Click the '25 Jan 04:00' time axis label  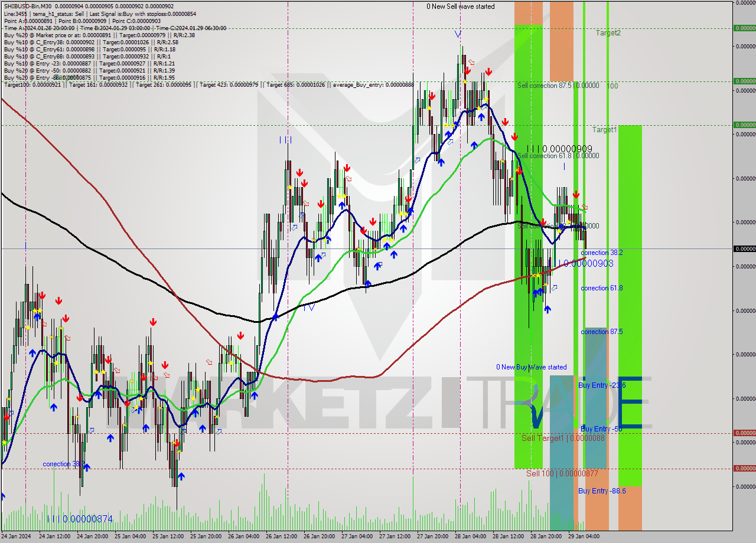[x=131, y=537]
